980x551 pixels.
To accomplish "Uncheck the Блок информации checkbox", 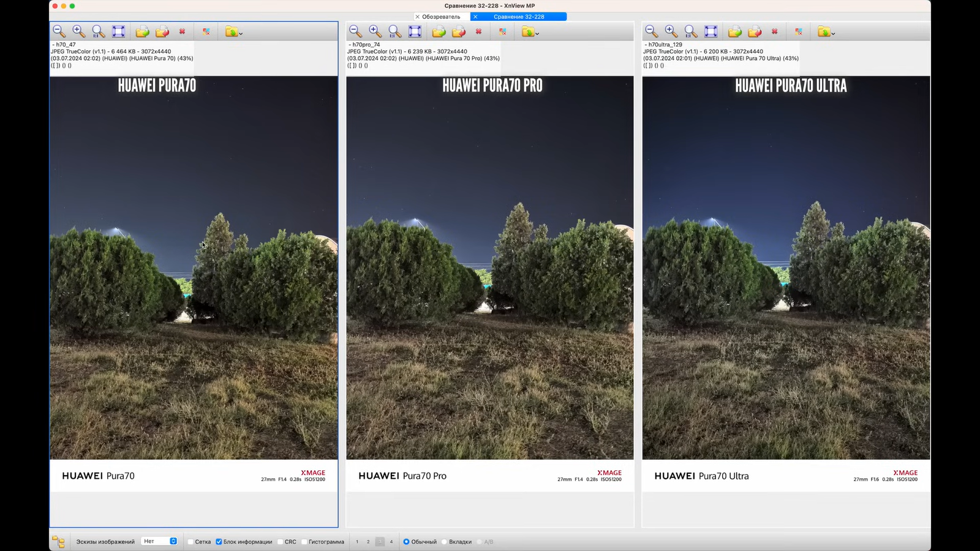I will pyautogui.click(x=219, y=542).
